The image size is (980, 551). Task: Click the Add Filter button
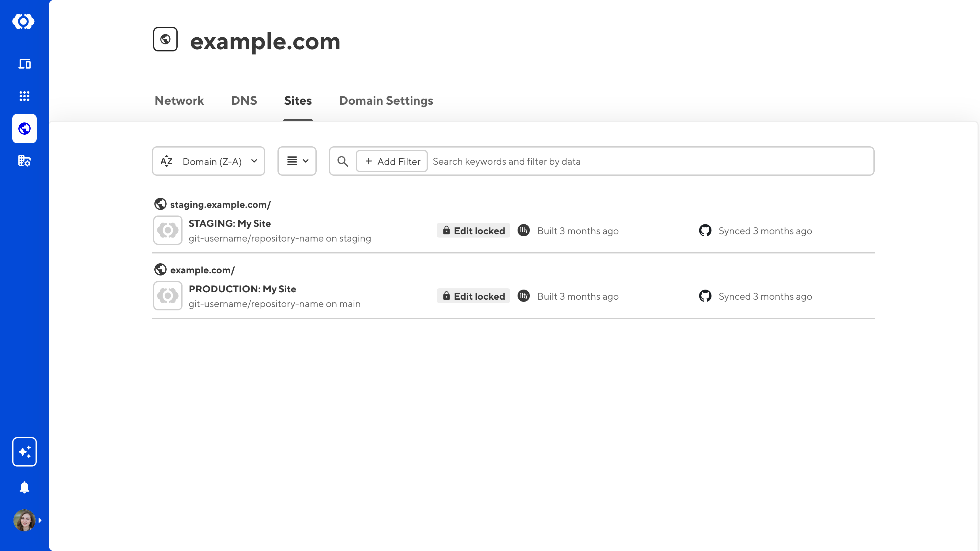(392, 161)
